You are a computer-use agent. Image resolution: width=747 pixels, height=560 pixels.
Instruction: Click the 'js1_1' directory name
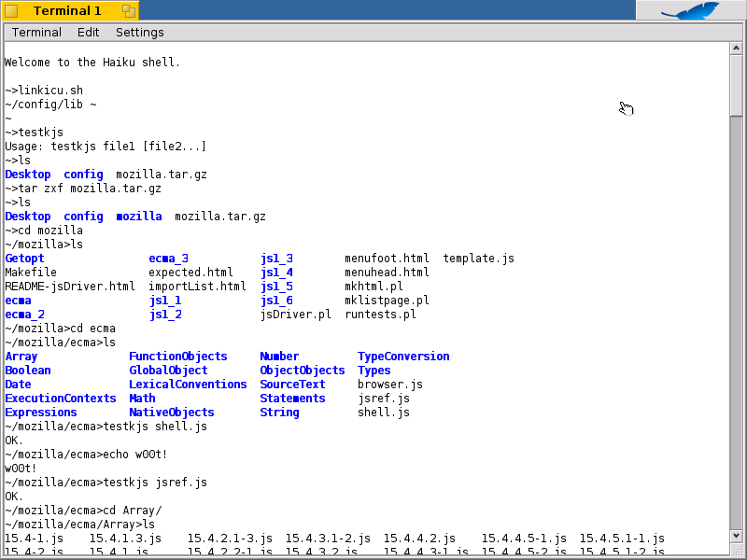pyautogui.click(x=165, y=301)
